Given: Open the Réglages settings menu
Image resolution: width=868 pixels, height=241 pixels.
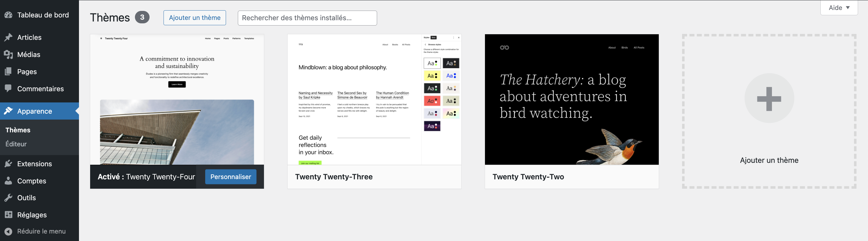Looking at the screenshot, I should pos(39,215).
